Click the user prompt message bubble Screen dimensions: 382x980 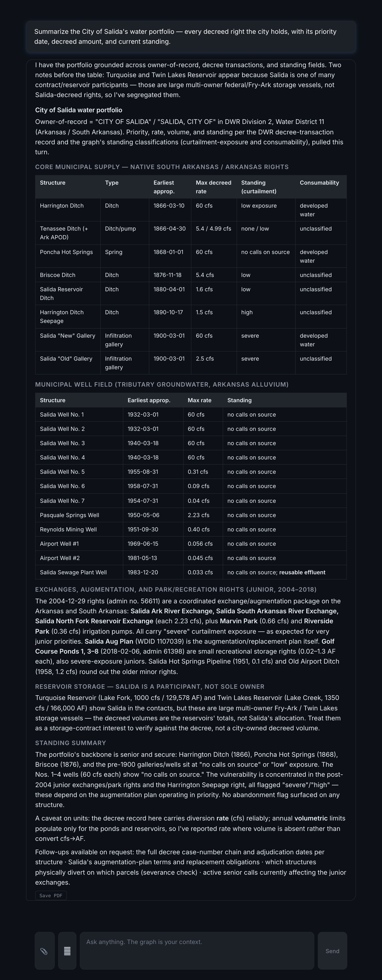coord(191,37)
